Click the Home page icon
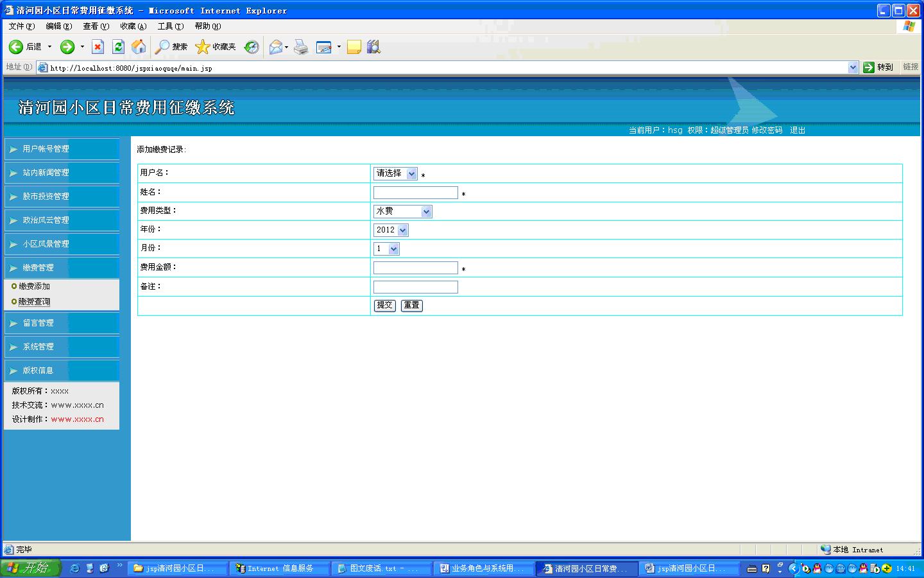This screenshot has height=578, width=924. [139, 47]
